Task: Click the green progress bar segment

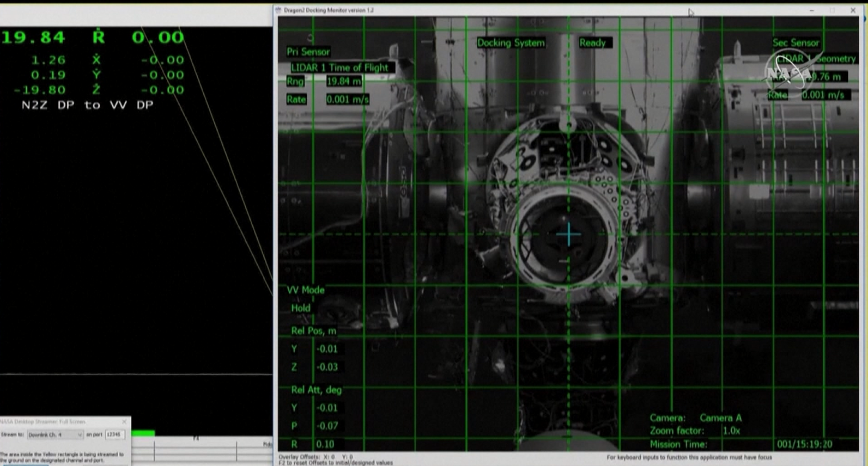Action: [x=143, y=433]
